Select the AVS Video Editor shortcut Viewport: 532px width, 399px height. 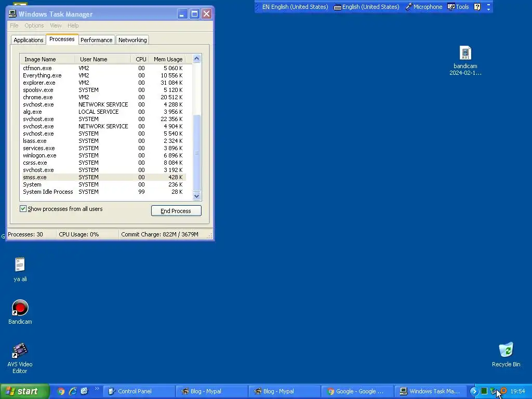tap(20, 358)
